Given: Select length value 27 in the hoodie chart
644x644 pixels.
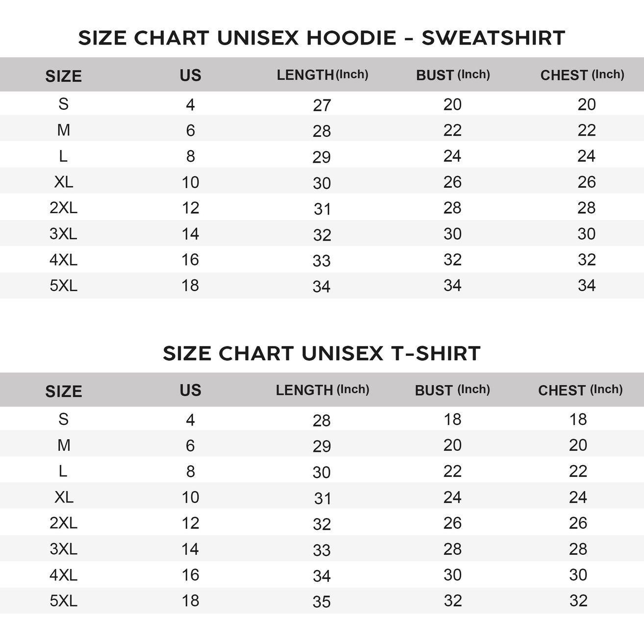Looking at the screenshot, I should [x=322, y=105].
